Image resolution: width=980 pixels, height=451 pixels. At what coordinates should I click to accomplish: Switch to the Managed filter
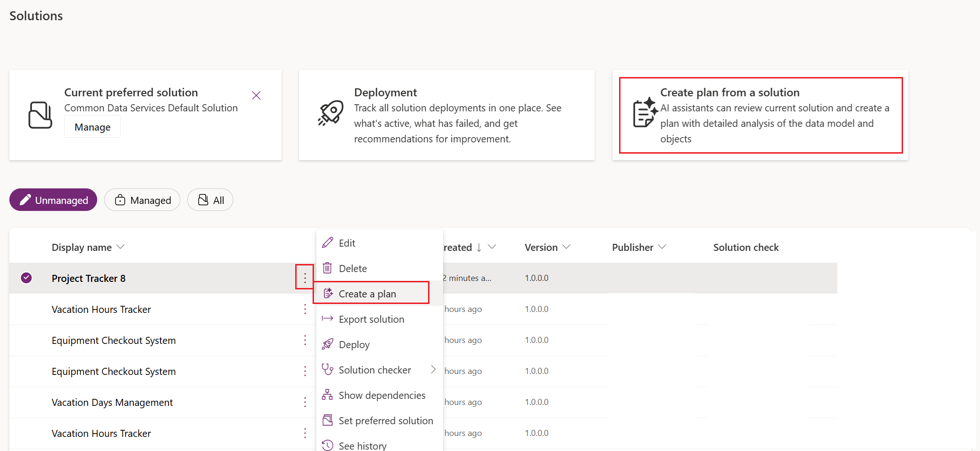click(142, 200)
